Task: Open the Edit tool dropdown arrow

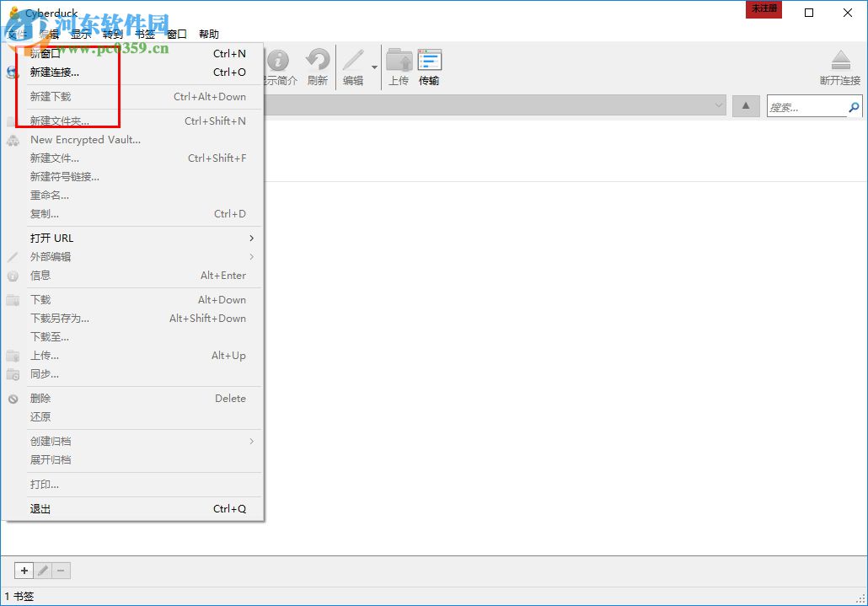Action: (374, 67)
